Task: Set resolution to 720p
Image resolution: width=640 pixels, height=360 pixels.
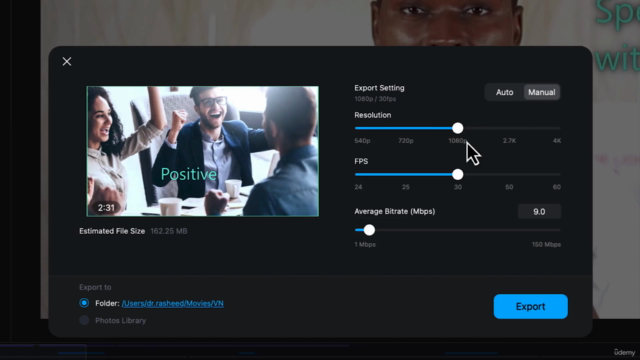Action: pos(406,141)
